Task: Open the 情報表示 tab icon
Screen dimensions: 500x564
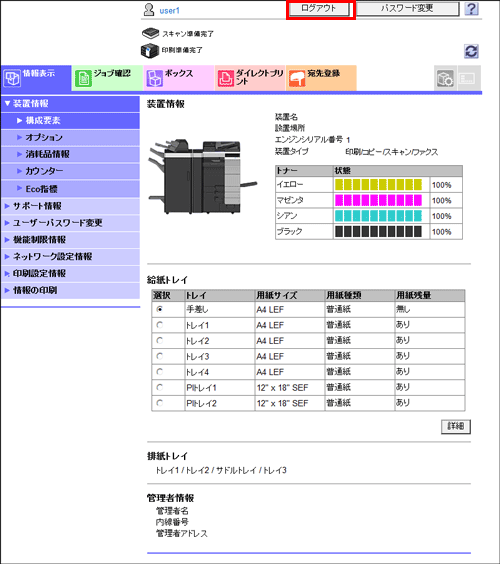Action: [x=12, y=78]
